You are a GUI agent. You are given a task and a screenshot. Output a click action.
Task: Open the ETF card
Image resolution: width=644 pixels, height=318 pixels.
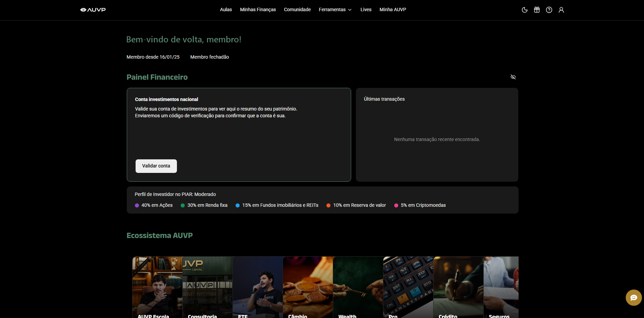tap(258, 287)
